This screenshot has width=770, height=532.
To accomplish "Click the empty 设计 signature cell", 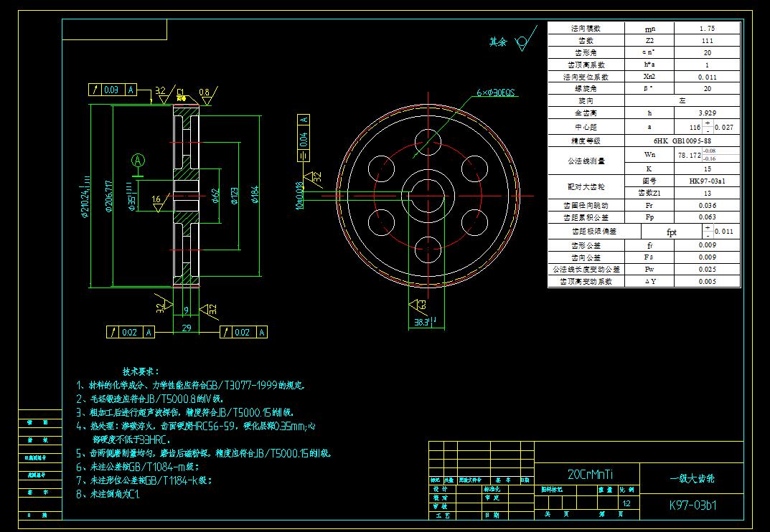I will click(470, 490).
